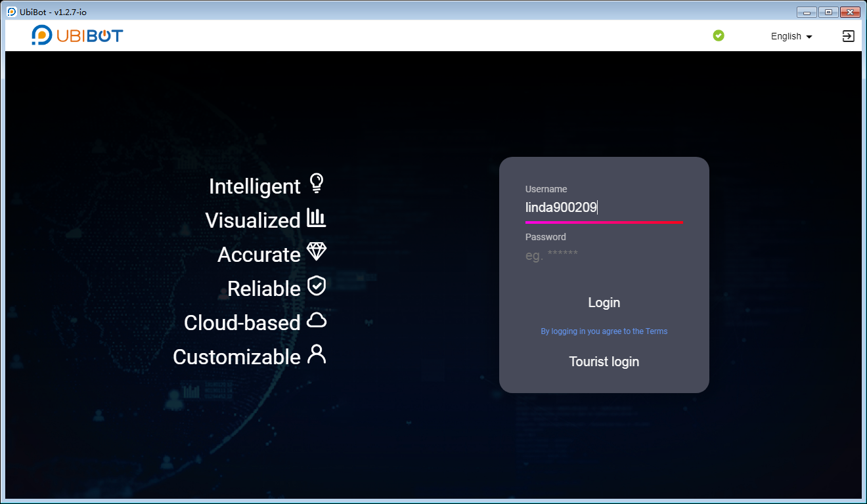The height and width of the screenshot is (504, 867).
Task: Choose Tourist login option
Action: pyautogui.click(x=604, y=362)
